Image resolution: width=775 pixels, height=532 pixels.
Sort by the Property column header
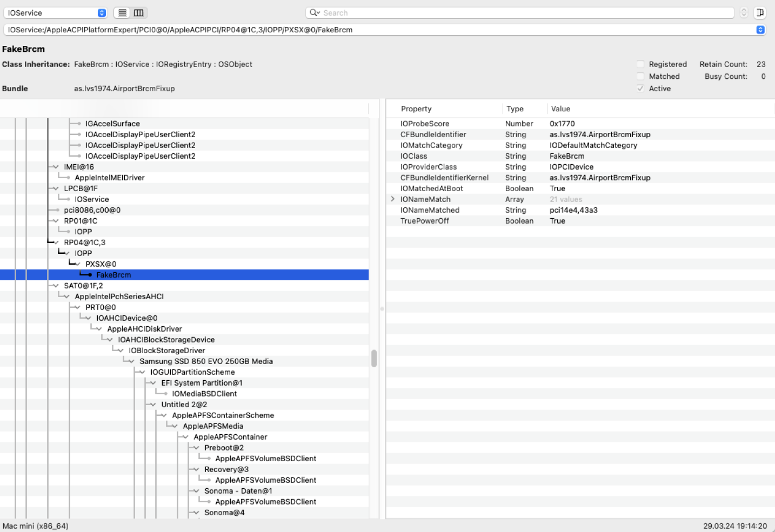(416, 109)
